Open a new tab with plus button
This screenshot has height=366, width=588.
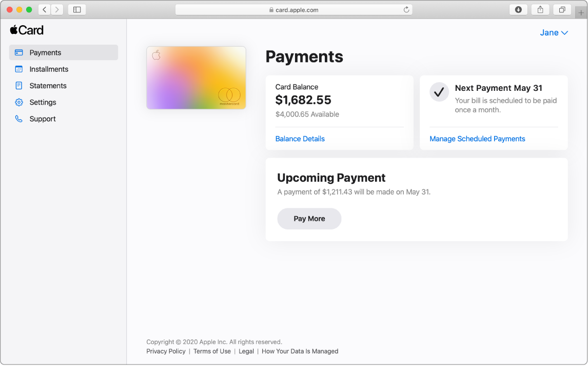(581, 13)
